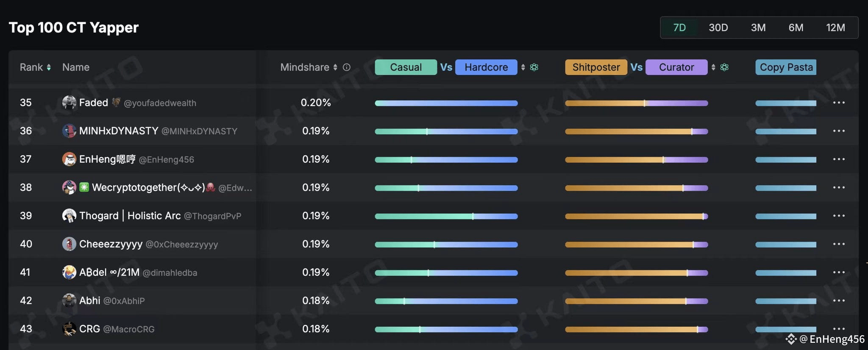Viewport: 868px width, 350px height.
Task: Open the @youfadedwealth profile link
Action: (160, 103)
